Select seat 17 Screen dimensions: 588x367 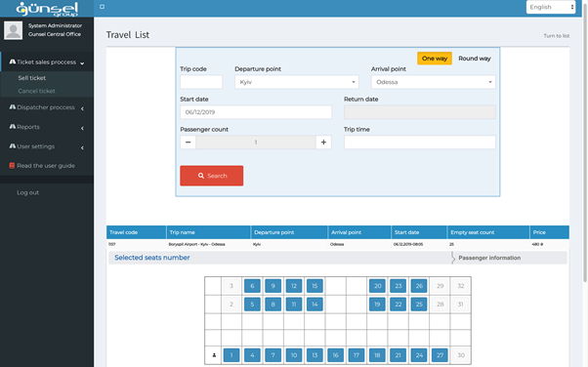[357, 355]
